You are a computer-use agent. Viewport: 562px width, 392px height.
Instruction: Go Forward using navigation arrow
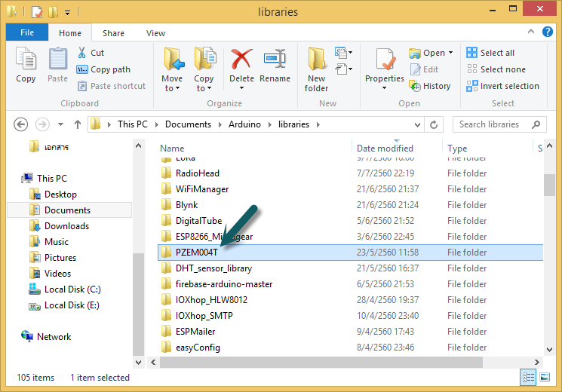42,124
